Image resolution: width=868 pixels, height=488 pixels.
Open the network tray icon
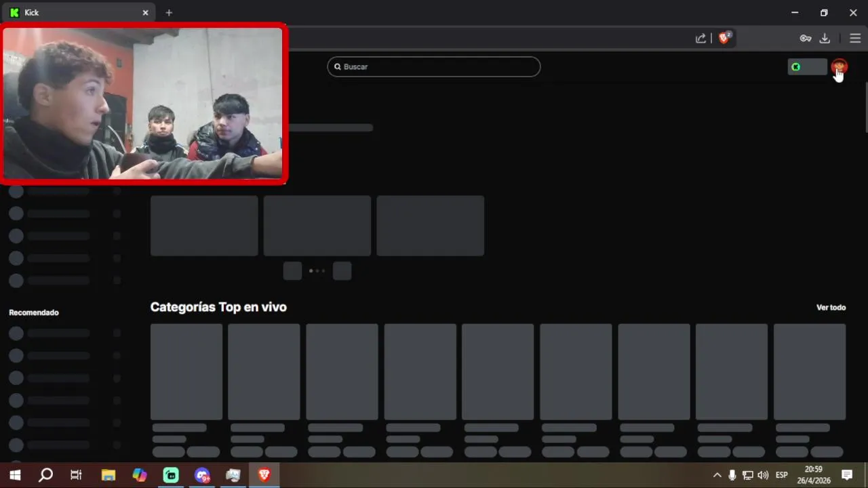[x=747, y=475]
